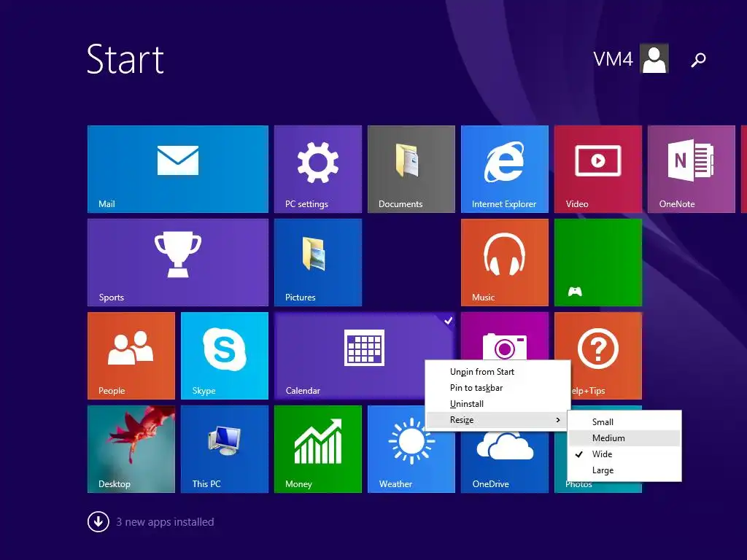Click the VM4 user name
The height and width of the screenshot is (560, 747).
613,60
